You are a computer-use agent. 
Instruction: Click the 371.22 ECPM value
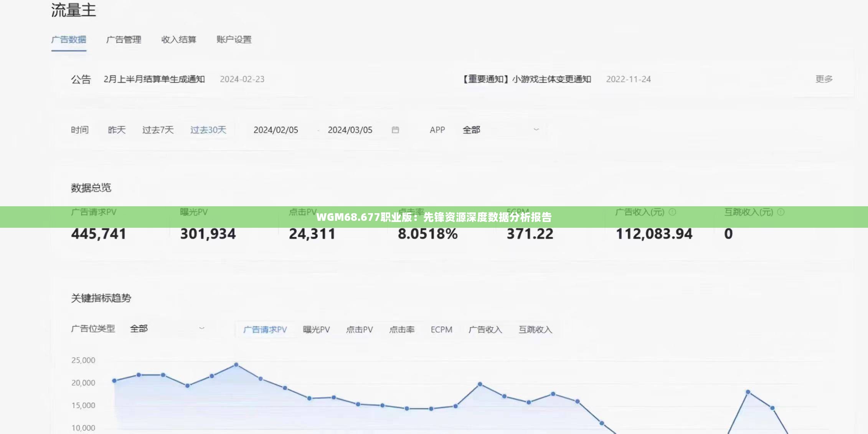(x=530, y=234)
